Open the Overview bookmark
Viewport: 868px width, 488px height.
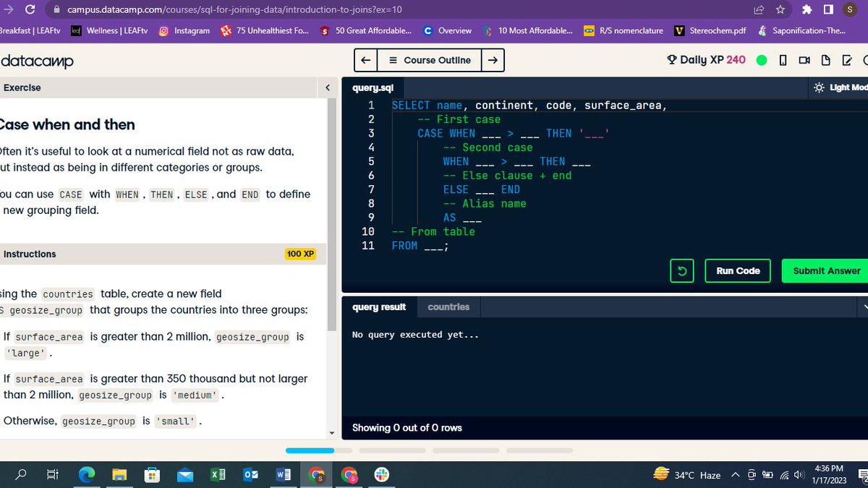click(x=448, y=30)
